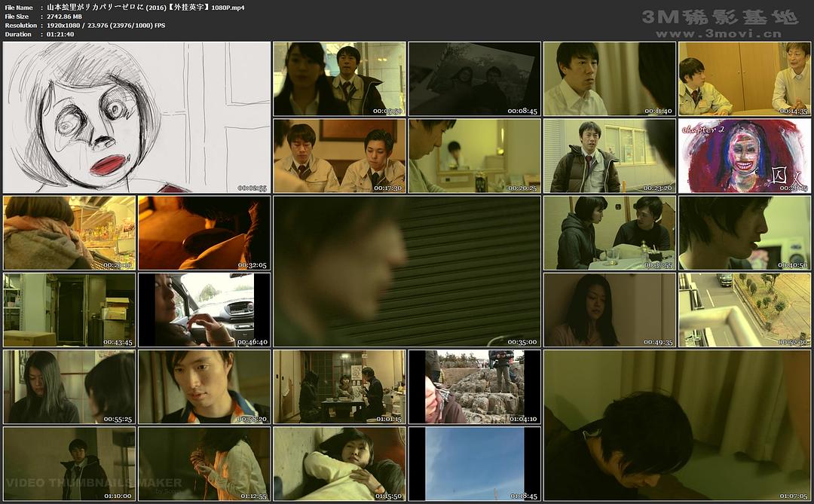Click the chapter 2 painted face thumbnail
Viewport: 814px width, 504px height.
744,155
